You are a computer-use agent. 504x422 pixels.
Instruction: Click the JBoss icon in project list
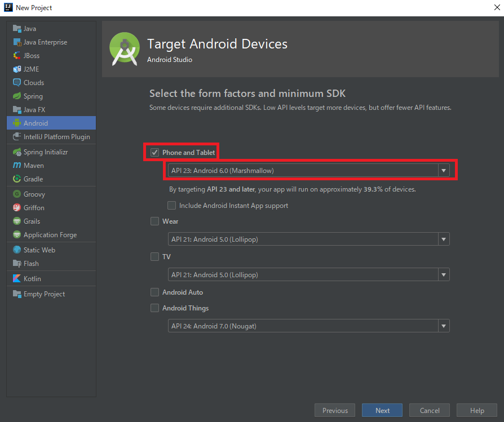point(17,56)
